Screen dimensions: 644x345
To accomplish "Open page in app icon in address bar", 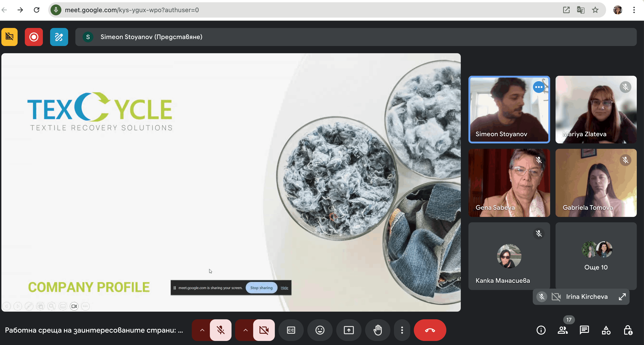I will pyautogui.click(x=566, y=10).
